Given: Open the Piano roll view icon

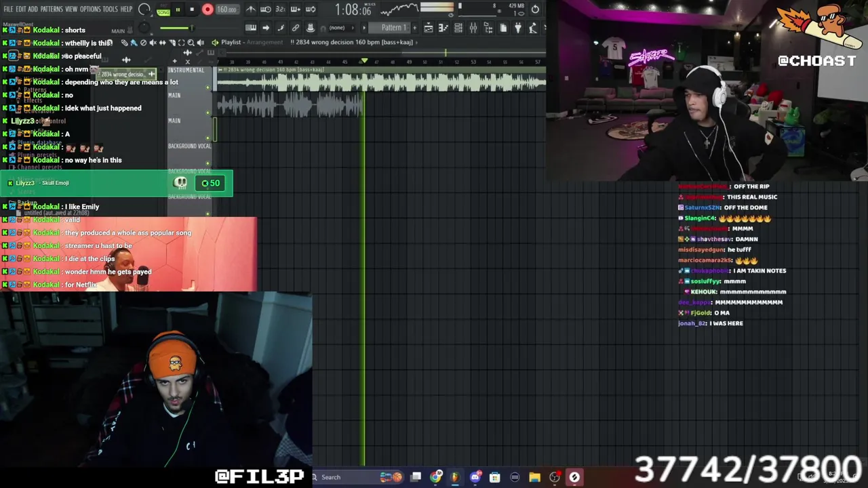Looking at the screenshot, I should point(443,28).
